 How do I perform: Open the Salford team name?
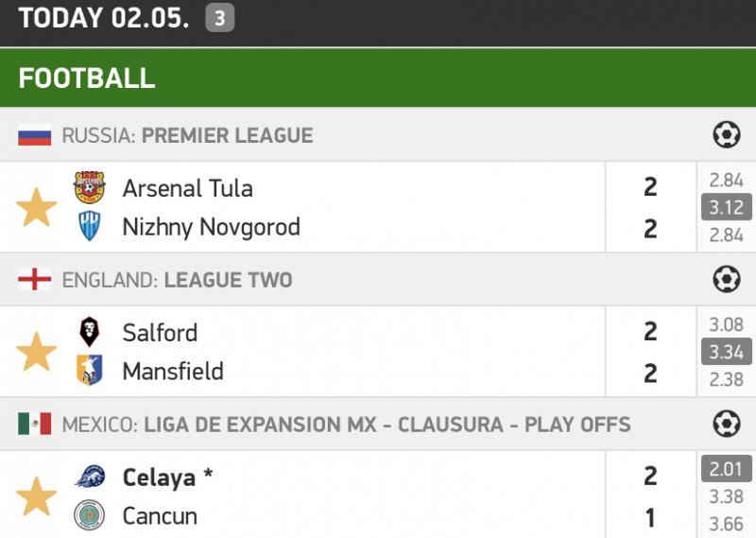160,333
